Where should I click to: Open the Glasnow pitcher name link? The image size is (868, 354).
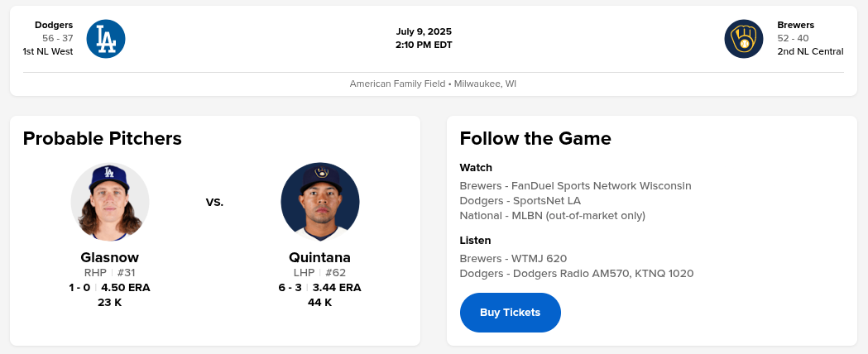pyautogui.click(x=110, y=257)
